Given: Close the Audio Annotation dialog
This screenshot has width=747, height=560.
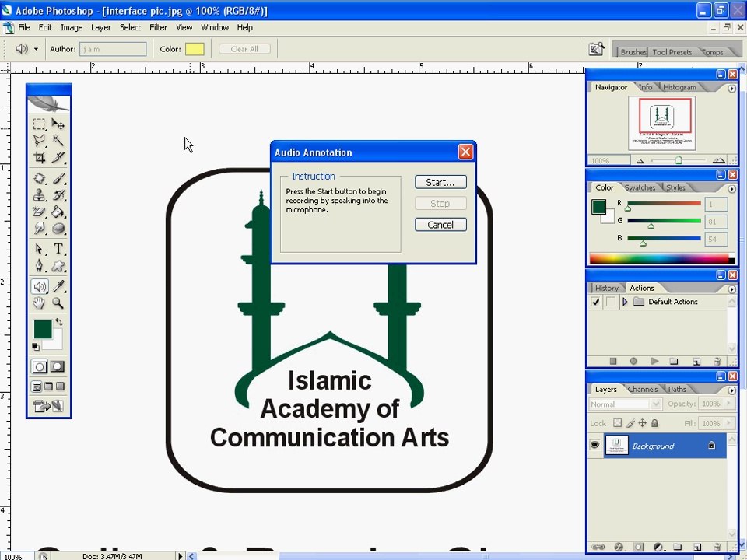Looking at the screenshot, I should click(x=465, y=152).
